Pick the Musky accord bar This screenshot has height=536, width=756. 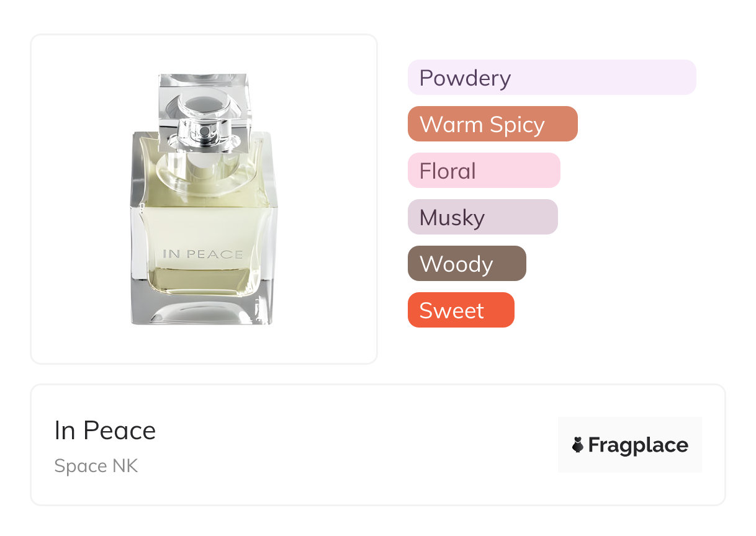click(482, 217)
